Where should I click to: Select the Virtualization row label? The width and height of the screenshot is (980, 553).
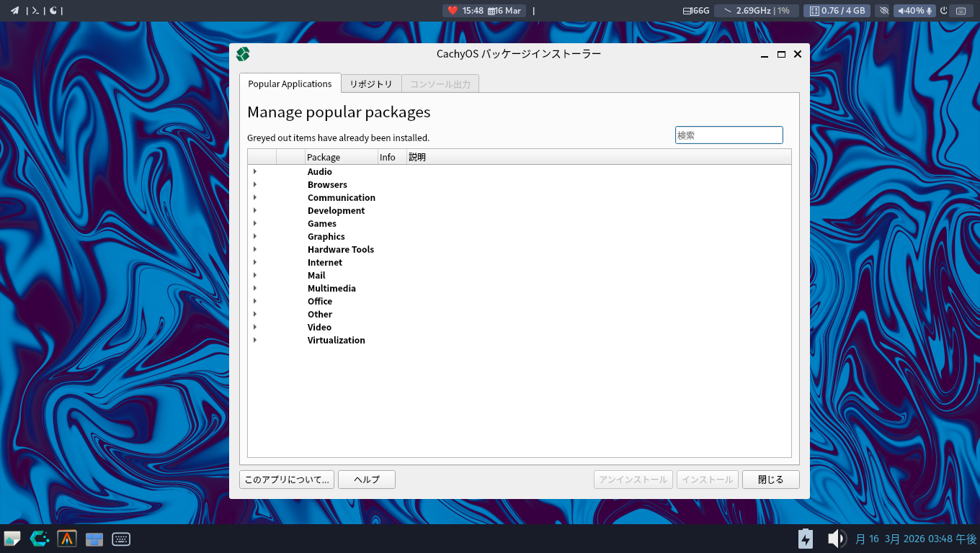tap(337, 340)
